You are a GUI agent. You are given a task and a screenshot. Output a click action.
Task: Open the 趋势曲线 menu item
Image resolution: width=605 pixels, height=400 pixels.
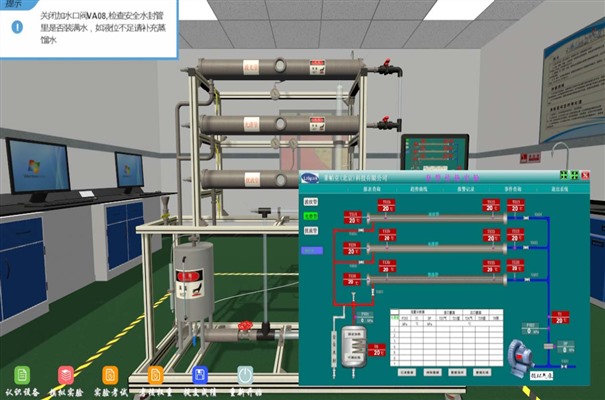(419, 189)
